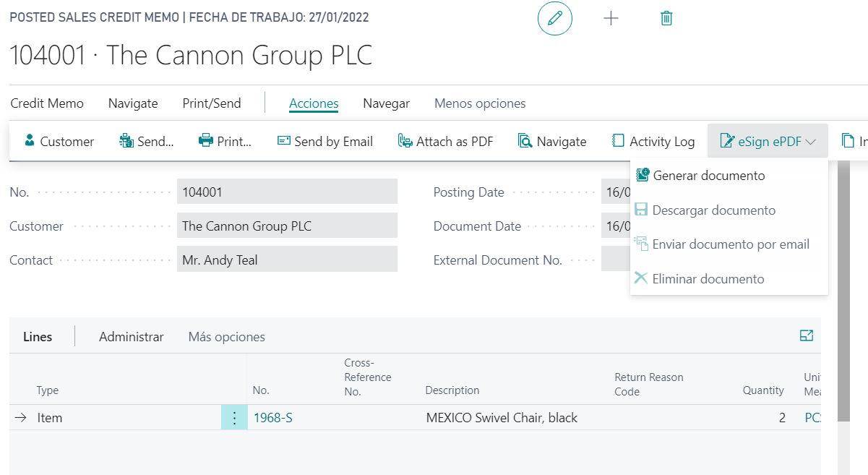Click the pencil edit icon
This screenshot has width=868, height=475.
click(554, 19)
